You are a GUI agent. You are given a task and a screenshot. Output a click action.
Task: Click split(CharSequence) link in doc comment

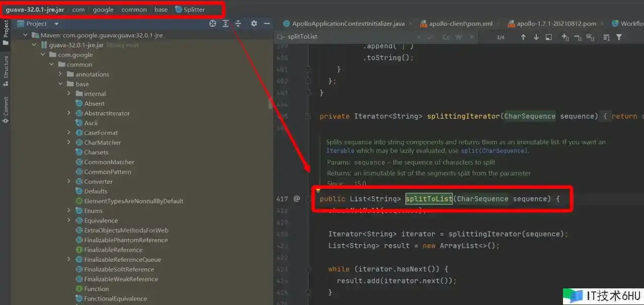494,151
